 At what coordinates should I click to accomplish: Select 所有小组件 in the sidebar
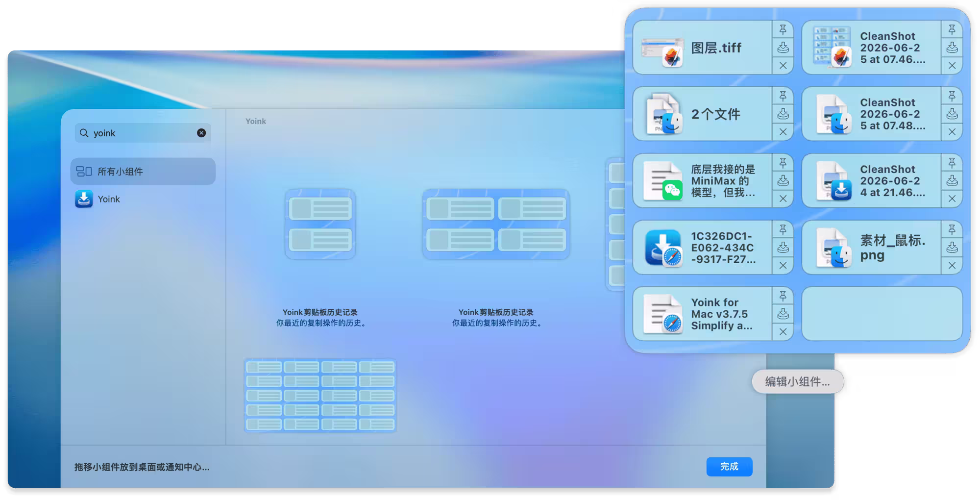[143, 171]
